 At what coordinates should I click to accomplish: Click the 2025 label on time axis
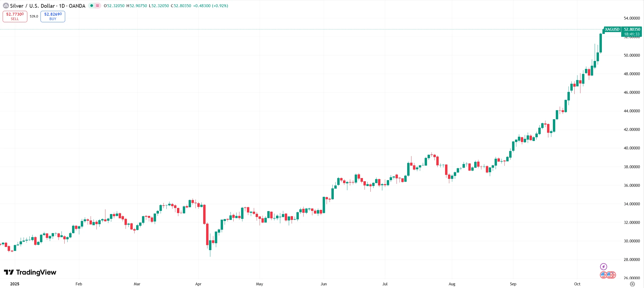[15, 284]
